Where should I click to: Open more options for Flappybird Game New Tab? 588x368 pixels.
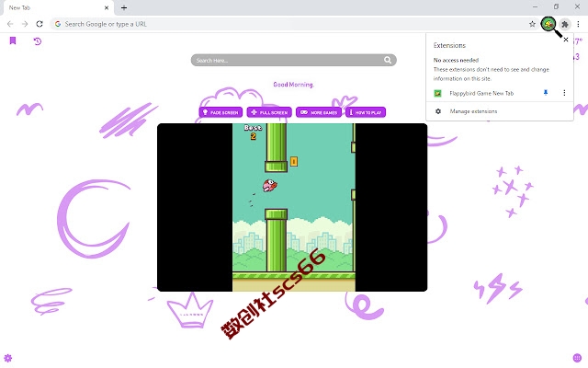(564, 93)
